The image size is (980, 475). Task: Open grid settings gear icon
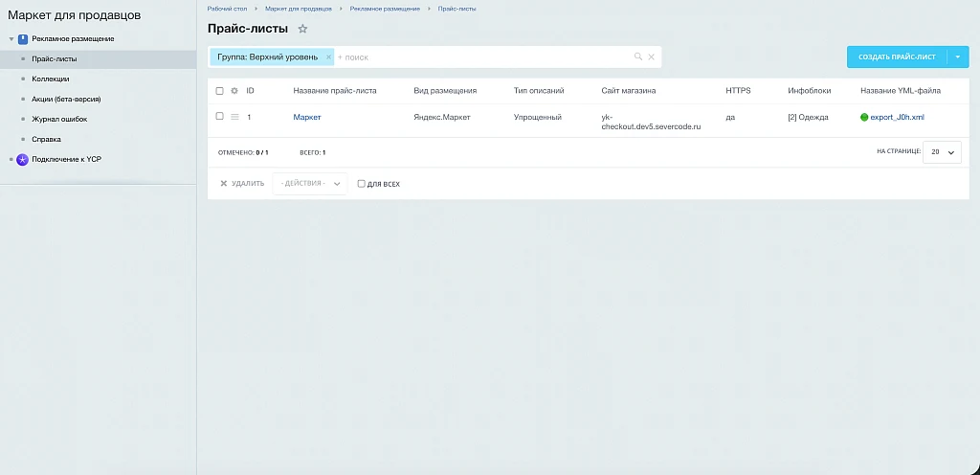234,91
